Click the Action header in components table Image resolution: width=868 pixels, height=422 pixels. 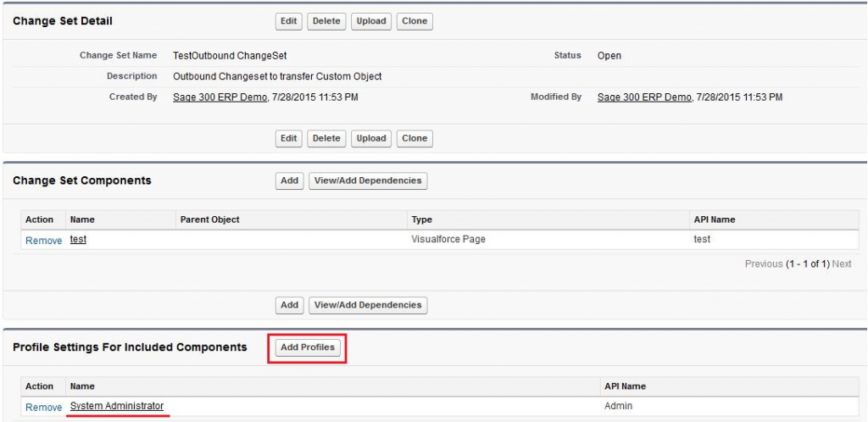(39, 219)
